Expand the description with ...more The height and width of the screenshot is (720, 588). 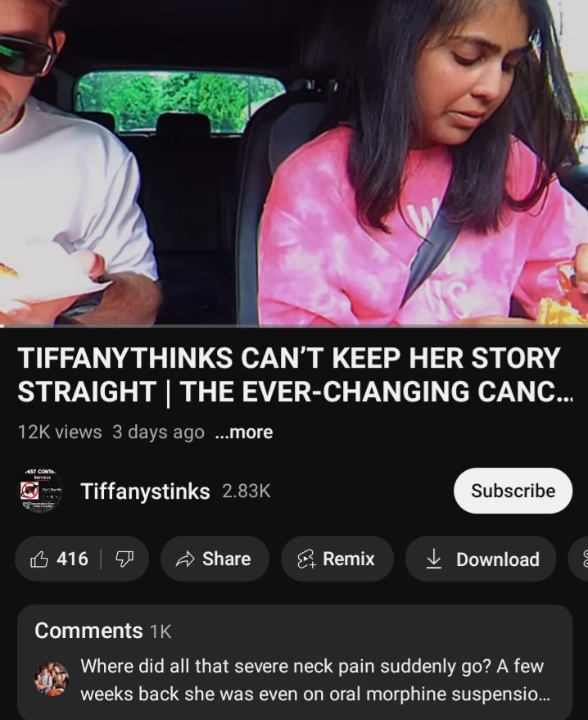[244, 432]
